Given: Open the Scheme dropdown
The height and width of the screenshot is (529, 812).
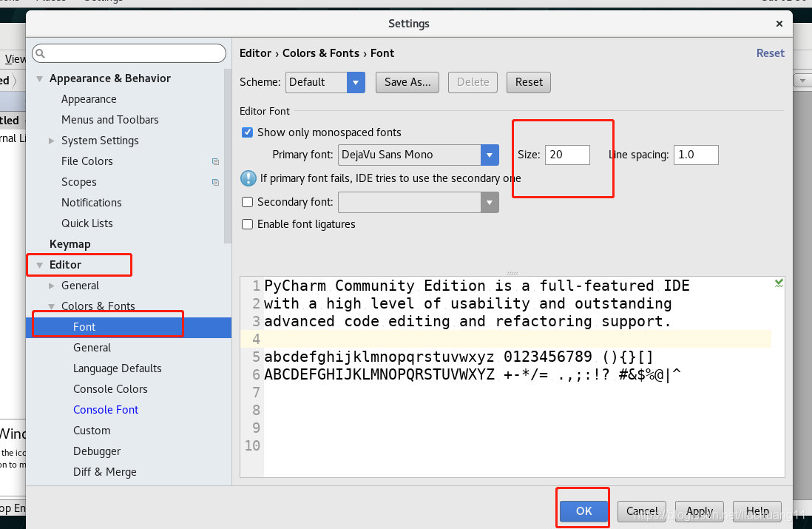Looking at the screenshot, I should pos(356,82).
